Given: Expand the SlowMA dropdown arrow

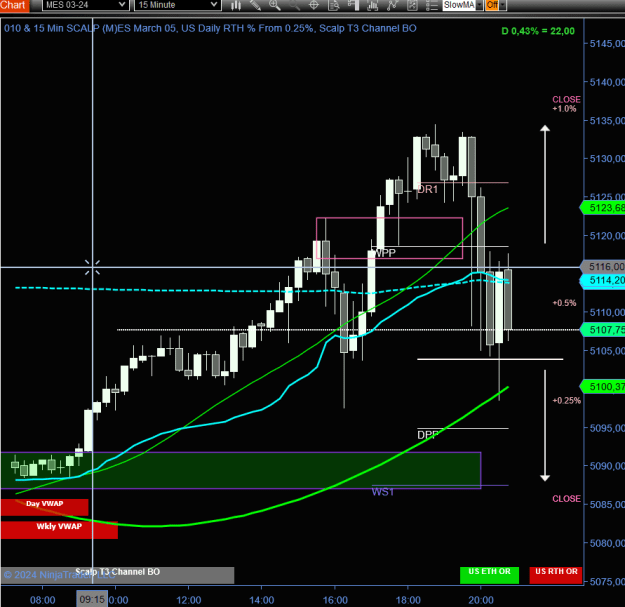Looking at the screenshot, I should [x=479, y=5].
